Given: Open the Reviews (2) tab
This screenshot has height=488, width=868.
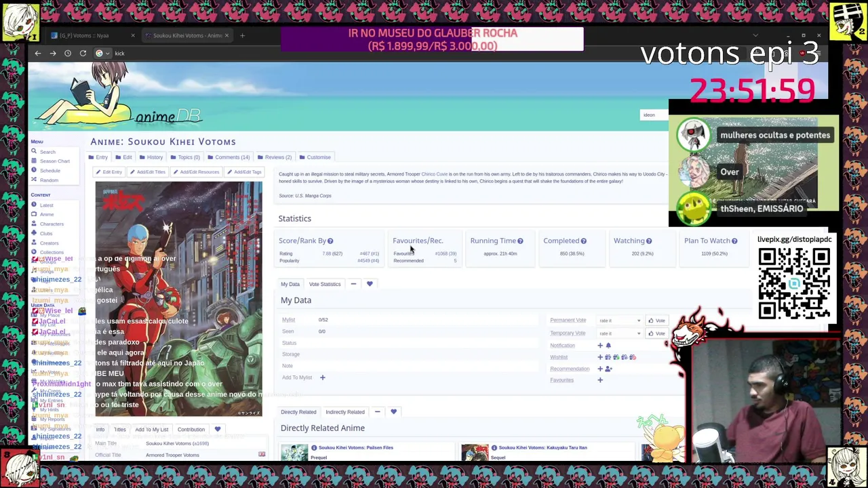Looking at the screenshot, I should tap(274, 157).
